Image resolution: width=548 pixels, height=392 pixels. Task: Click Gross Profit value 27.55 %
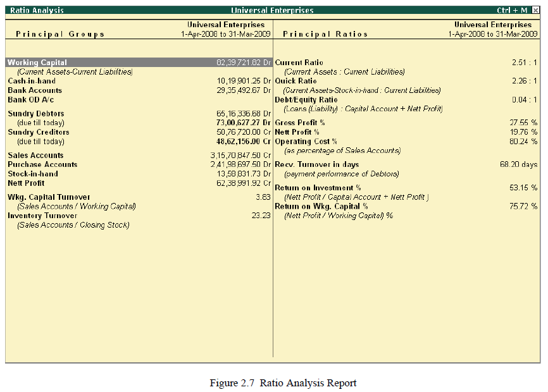523,123
